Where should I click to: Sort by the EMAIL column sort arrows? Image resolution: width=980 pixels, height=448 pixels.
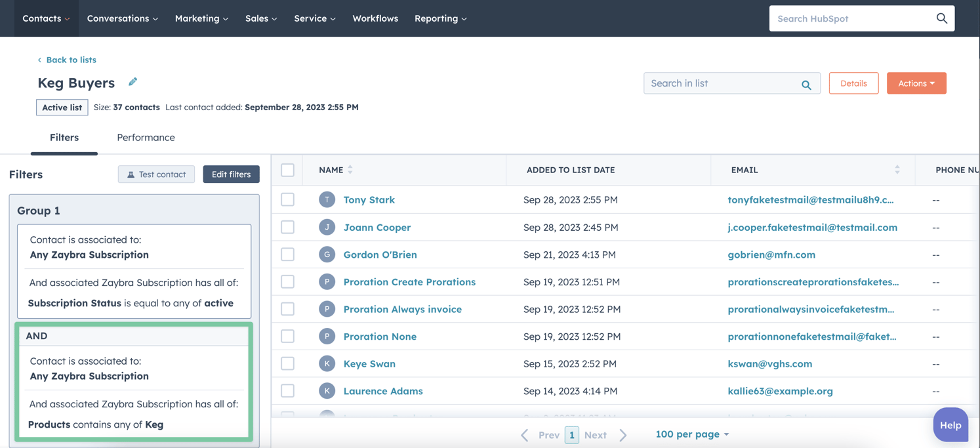(x=897, y=169)
